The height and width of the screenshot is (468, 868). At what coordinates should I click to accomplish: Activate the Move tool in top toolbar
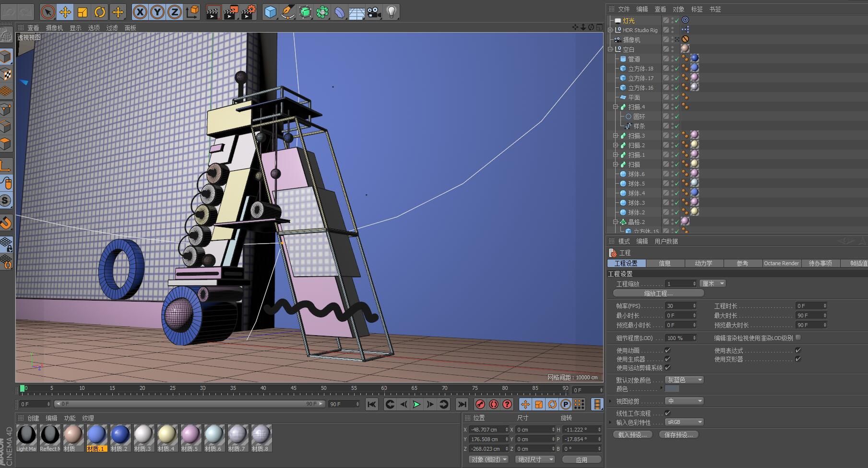[65, 12]
